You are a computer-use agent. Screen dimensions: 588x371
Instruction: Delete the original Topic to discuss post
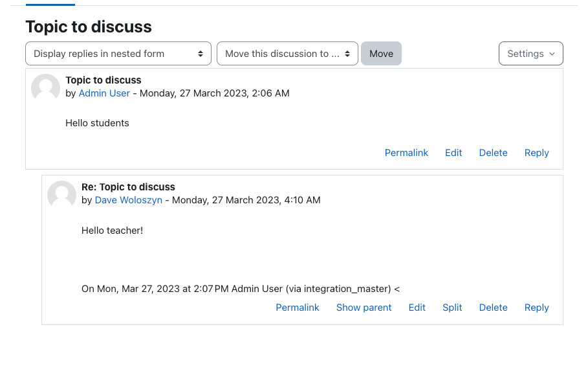pyautogui.click(x=493, y=153)
